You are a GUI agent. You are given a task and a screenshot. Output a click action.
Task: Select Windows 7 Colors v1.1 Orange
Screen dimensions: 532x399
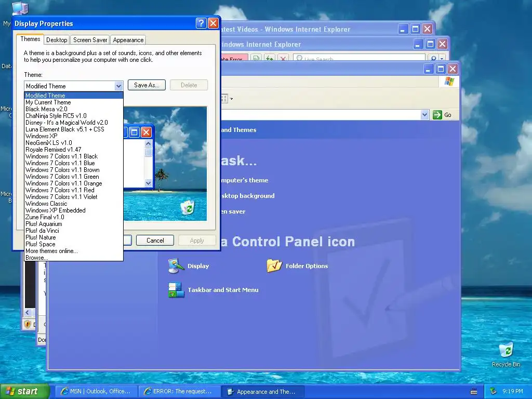[x=74, y=183]
